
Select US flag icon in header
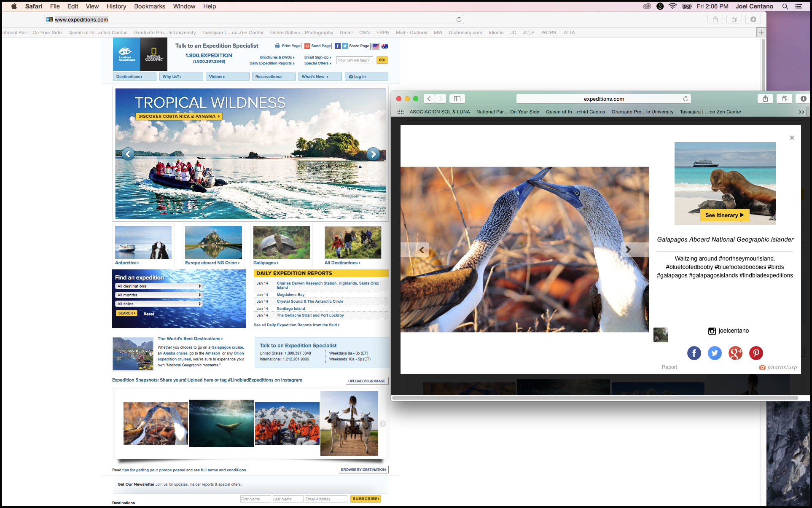[x=376, y=46]
